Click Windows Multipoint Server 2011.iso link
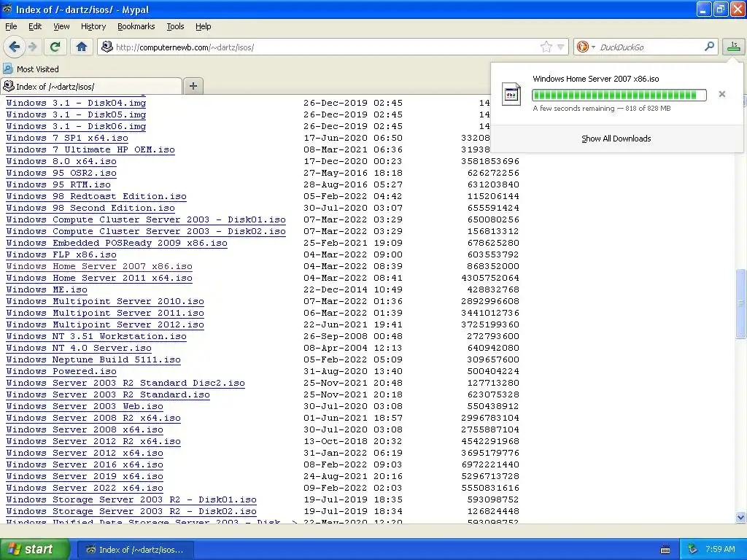 click(105, 313)
